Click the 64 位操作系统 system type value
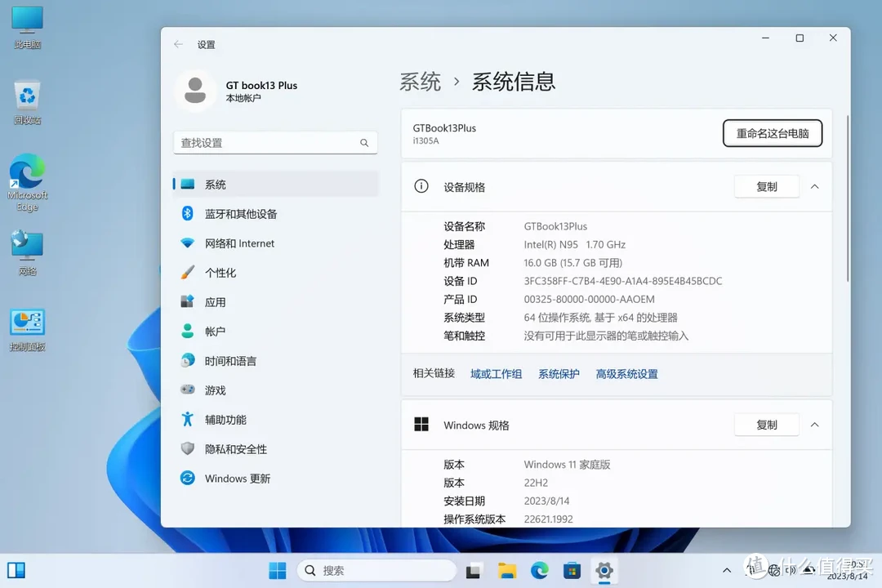The image size is (882, 588). 601,318
